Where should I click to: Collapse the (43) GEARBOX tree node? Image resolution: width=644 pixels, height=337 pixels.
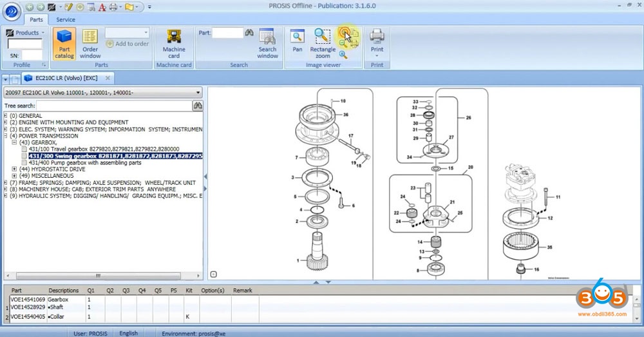[14, 142]
